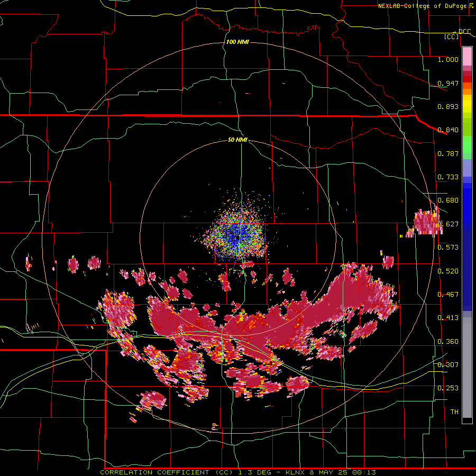Click the 0.520 legend value
The image size is (476, 476).
(448, 271)
